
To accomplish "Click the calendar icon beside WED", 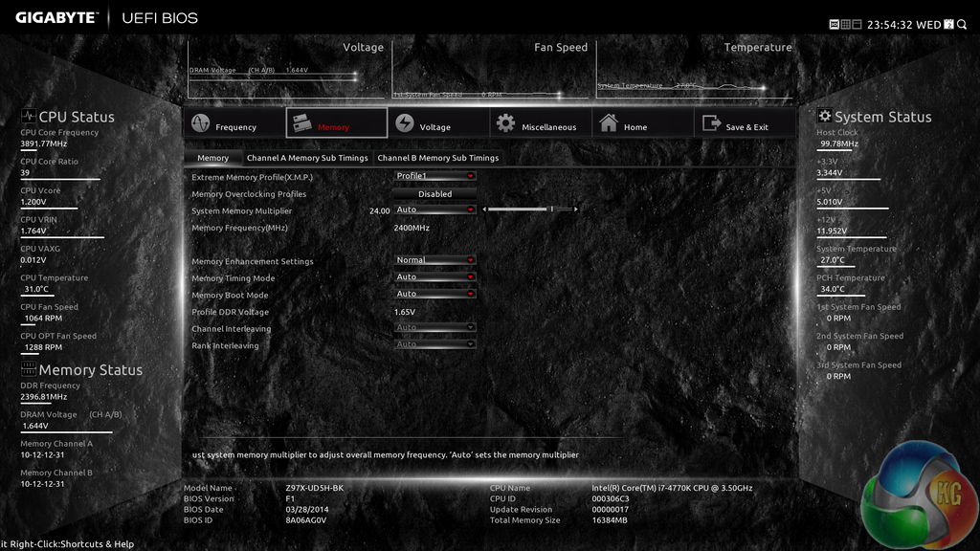I will tap(948, 24).
